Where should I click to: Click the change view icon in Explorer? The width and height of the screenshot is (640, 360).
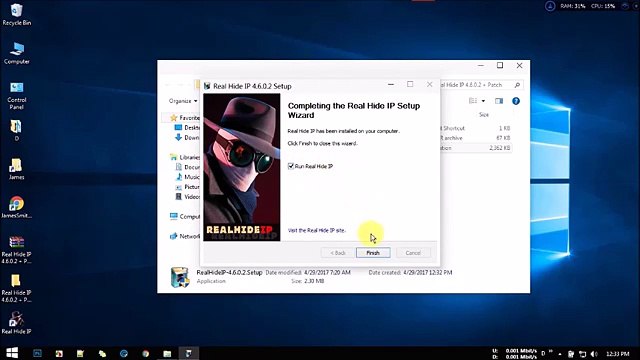pos(473,101)
